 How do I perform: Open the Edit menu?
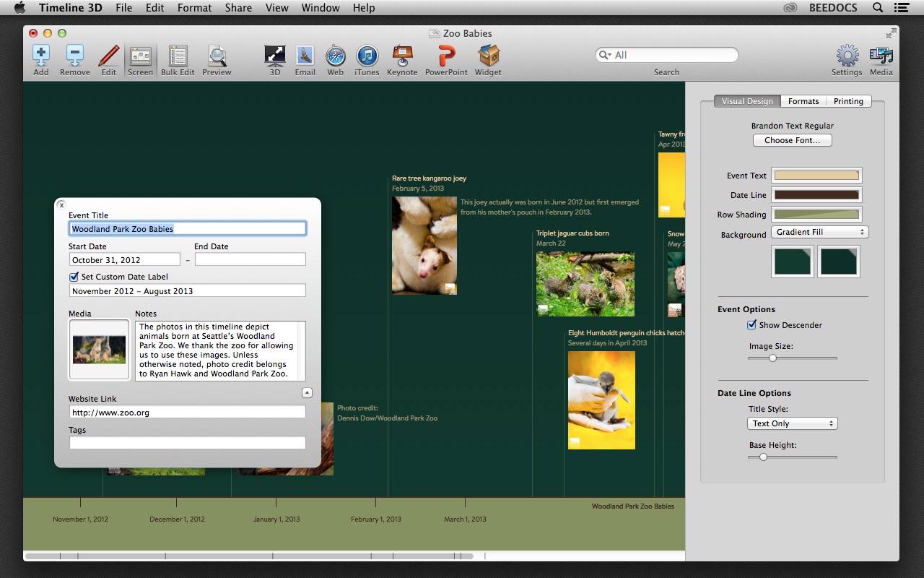tap(154, 8)
